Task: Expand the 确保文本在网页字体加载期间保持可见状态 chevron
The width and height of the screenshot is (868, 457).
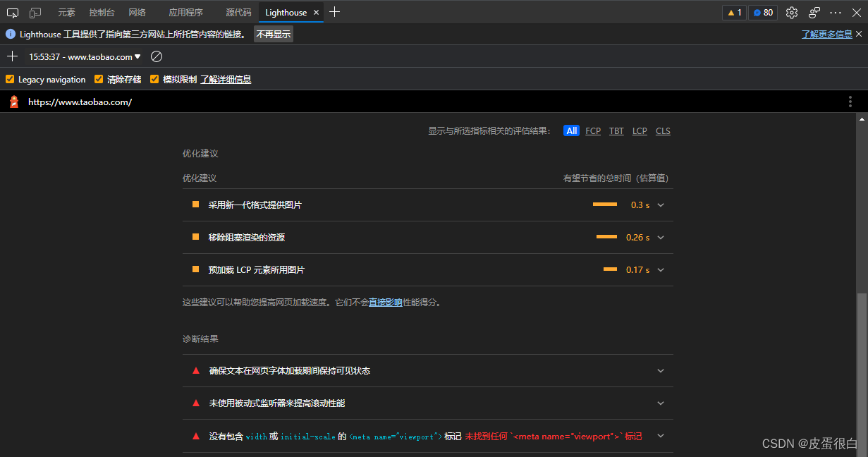Action: (661, 371)
